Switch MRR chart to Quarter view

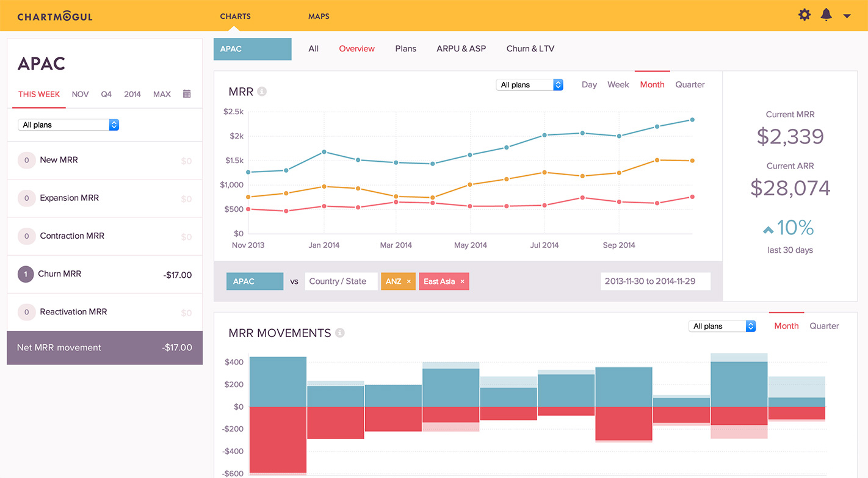pos(690,85)
